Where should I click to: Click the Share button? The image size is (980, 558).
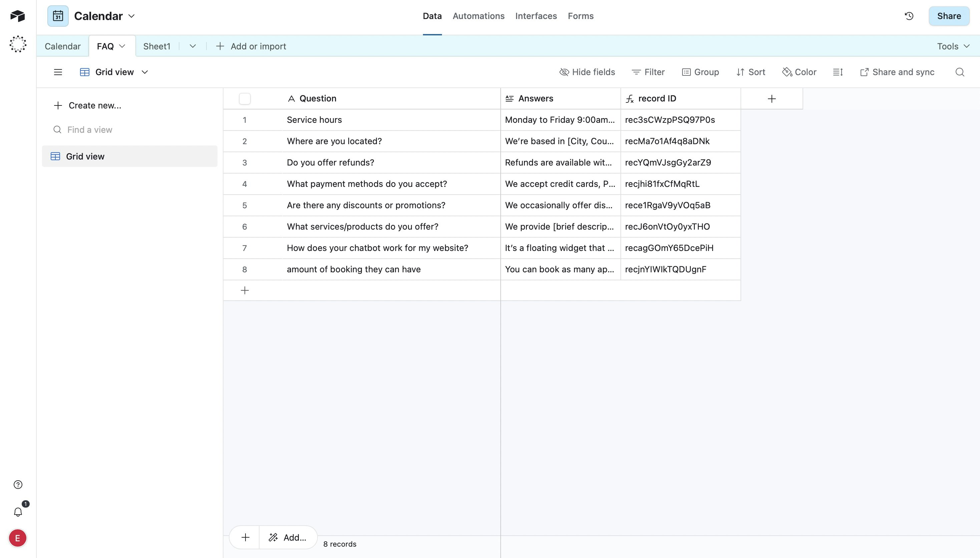pyautogui.click(x=949, y=16)
